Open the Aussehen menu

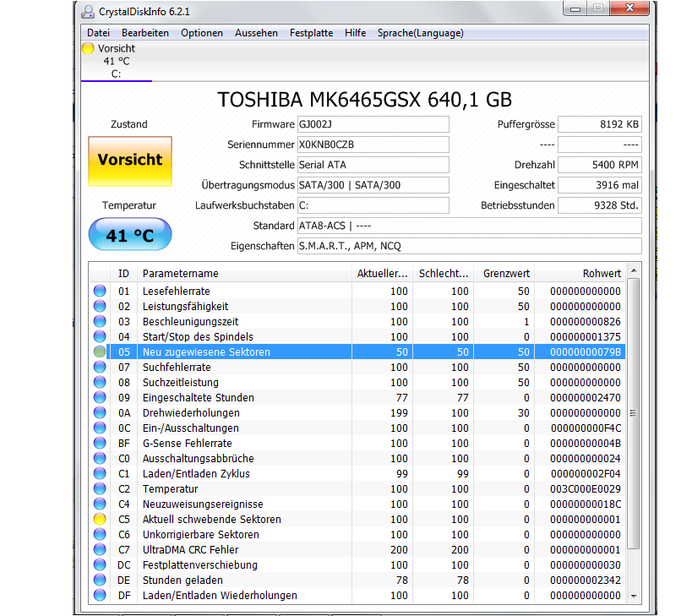[256, 33]
